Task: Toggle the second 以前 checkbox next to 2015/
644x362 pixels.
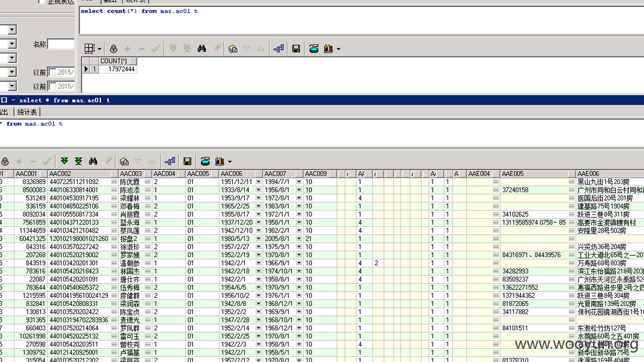Action: pyautogui.click(x=53, y=86)
